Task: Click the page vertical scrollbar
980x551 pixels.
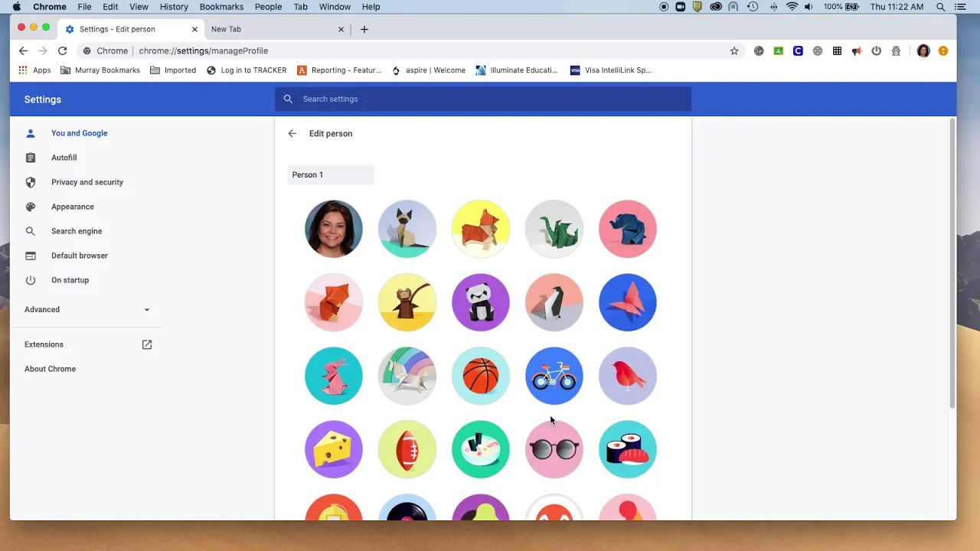Action: pos(952,263)
